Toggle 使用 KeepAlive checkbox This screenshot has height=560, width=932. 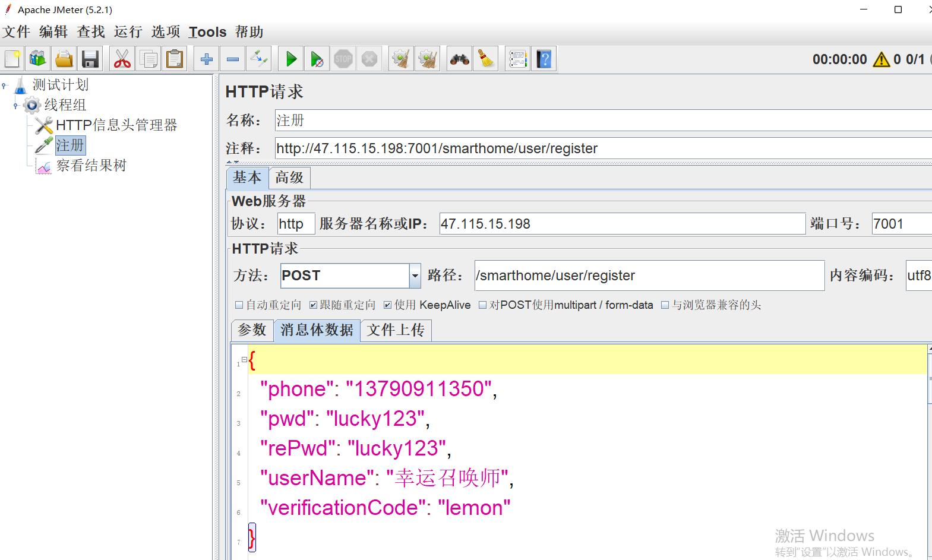point(387,305)
